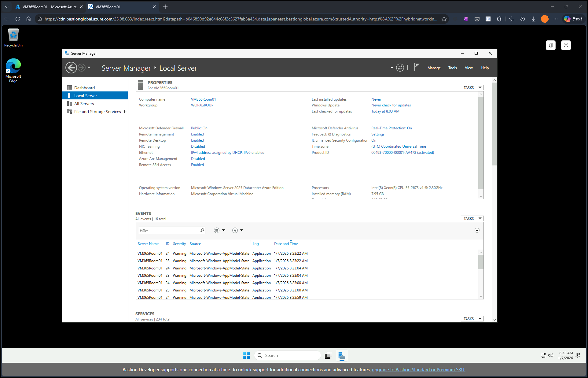The width and height of the screenshot is (588, 378).
Task: Open the notifications flag icon
Action: (x=416, y=67)
